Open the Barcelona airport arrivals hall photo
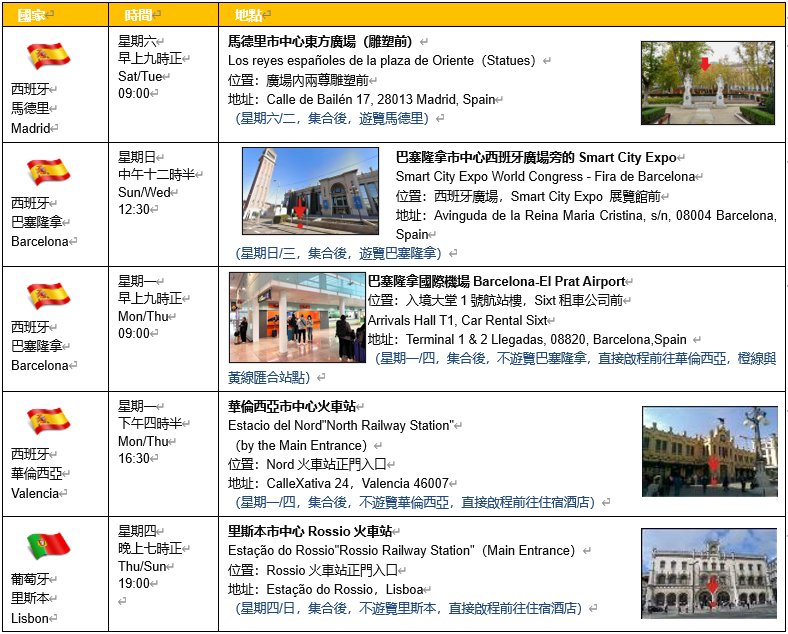This screenshot has height=634, width=788. point(298,318)
